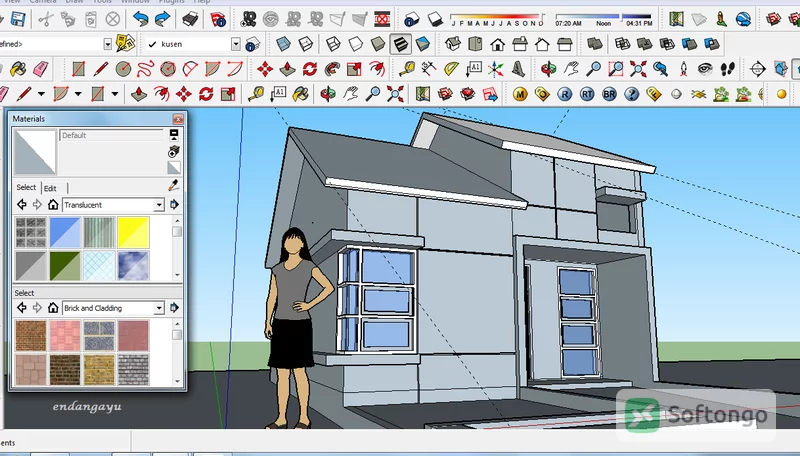
Task: Create a new material in Materials panel
Action: coord(174,151)
